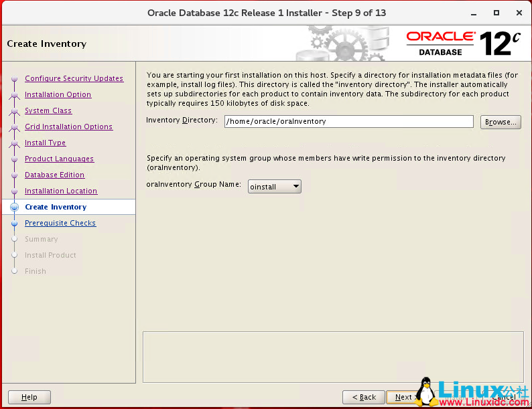The image size is (532, 409).
Task: Click the Help button
Action: tap(29, 397)
